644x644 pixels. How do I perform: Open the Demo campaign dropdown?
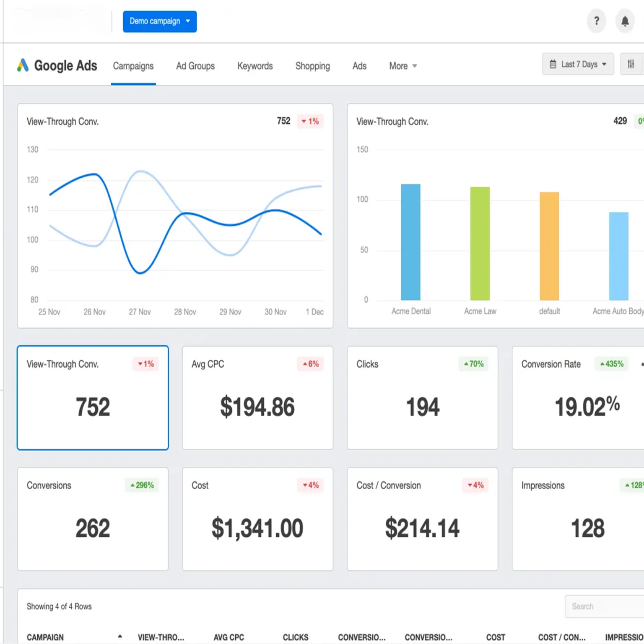pos(159,21)
